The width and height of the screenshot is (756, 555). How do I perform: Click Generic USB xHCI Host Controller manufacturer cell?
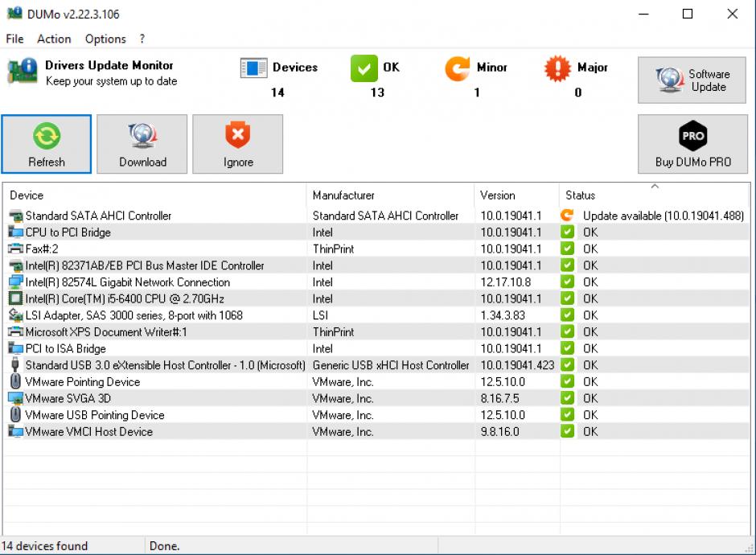pyautogui.click(x=391, y=365)
